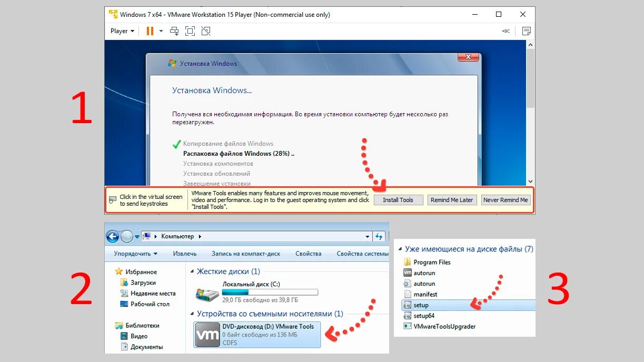The width and height of the screenshot is (644, 362).
Task: Click the Компьютер address bar segment
Action: pos(177,237)
